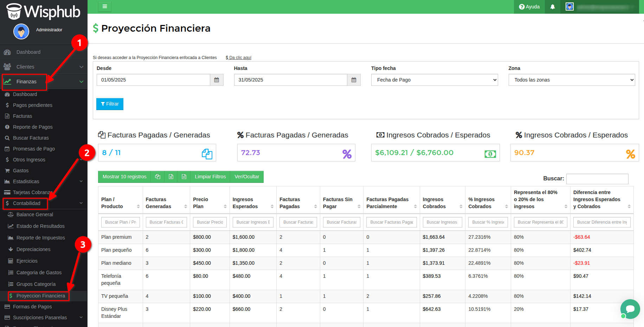
Task: Click the Buscar Representa el 80% filter field
Action: pyautogui.click(x=541, y=222)
